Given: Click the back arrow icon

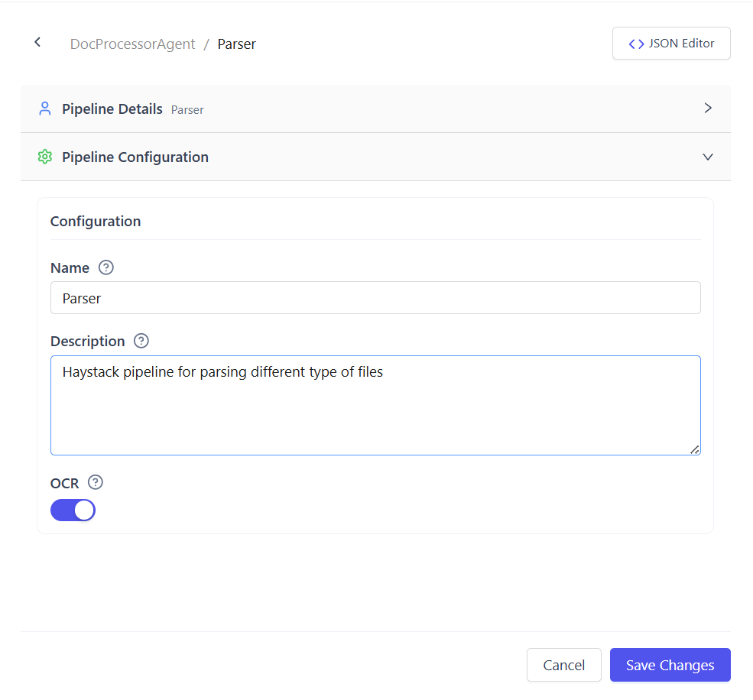Looking at the screenshot, I should (x=37, y=43).
